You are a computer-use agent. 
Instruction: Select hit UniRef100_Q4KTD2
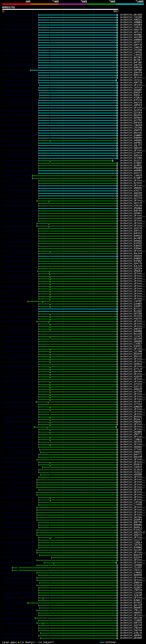[131, 65]
